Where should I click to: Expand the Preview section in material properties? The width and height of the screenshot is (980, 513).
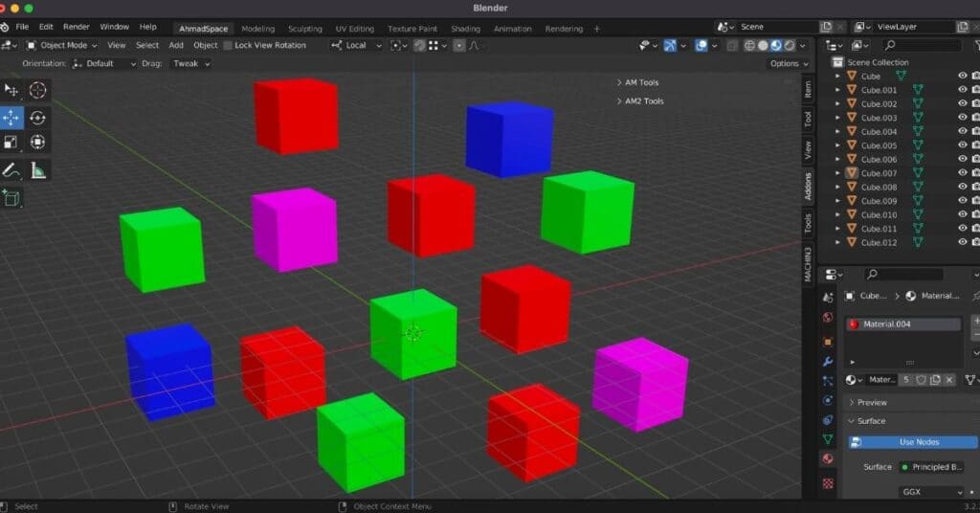871,403
